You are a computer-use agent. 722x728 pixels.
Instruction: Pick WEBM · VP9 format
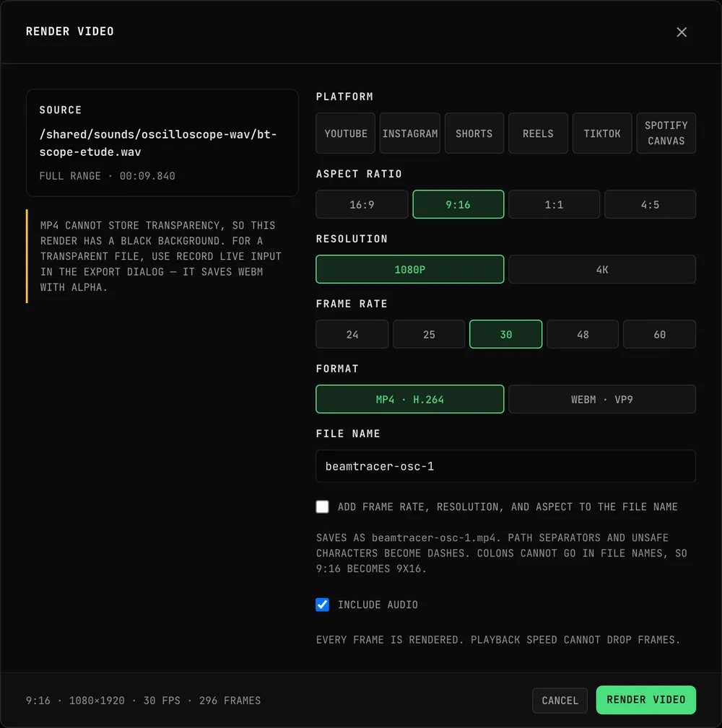(x=602, y=399)
